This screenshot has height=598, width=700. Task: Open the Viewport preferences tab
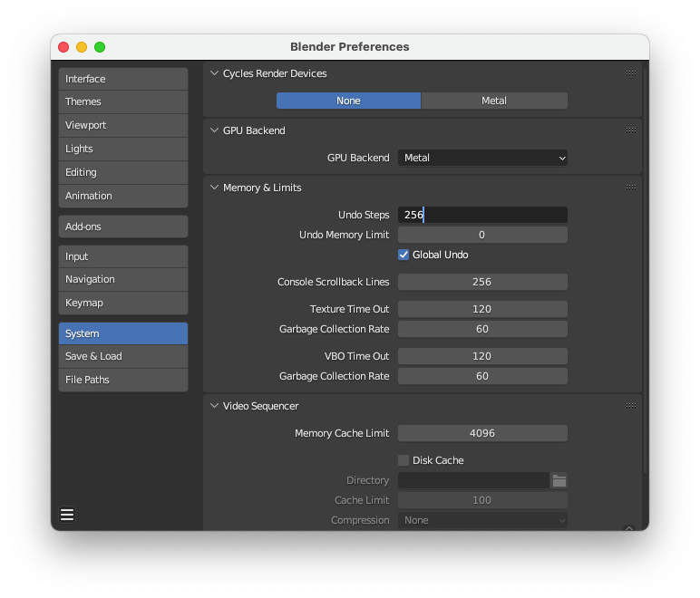pos(123,125)
